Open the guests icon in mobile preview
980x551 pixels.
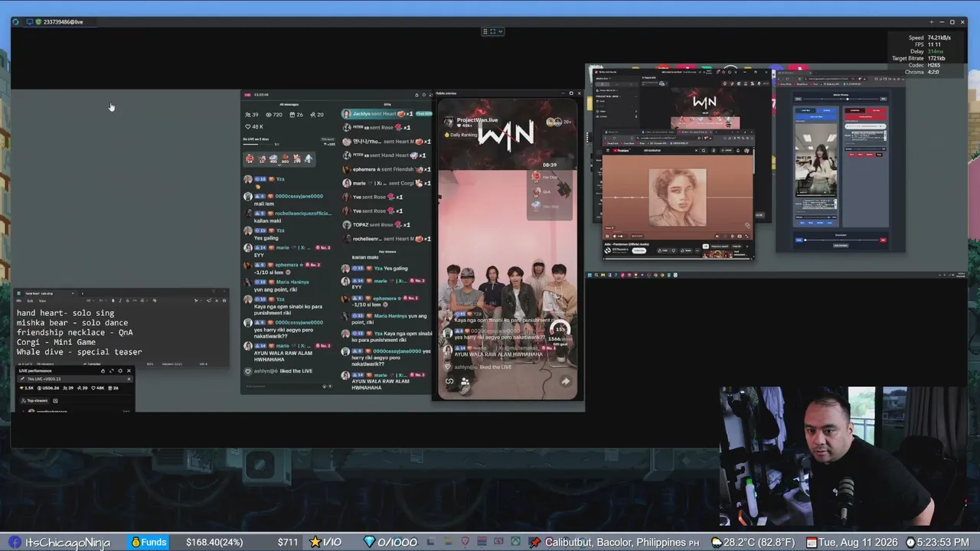pyautogui.click(x=465, y=381)
